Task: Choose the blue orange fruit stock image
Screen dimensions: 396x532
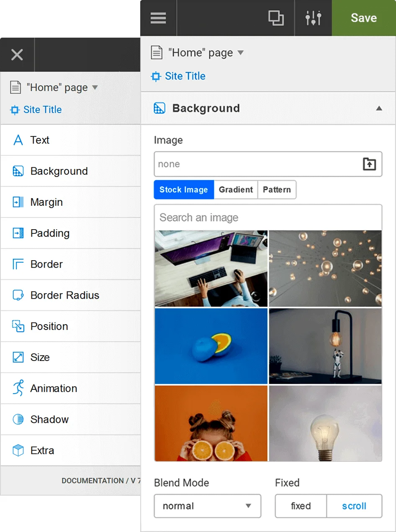Action: pos(211,346)
